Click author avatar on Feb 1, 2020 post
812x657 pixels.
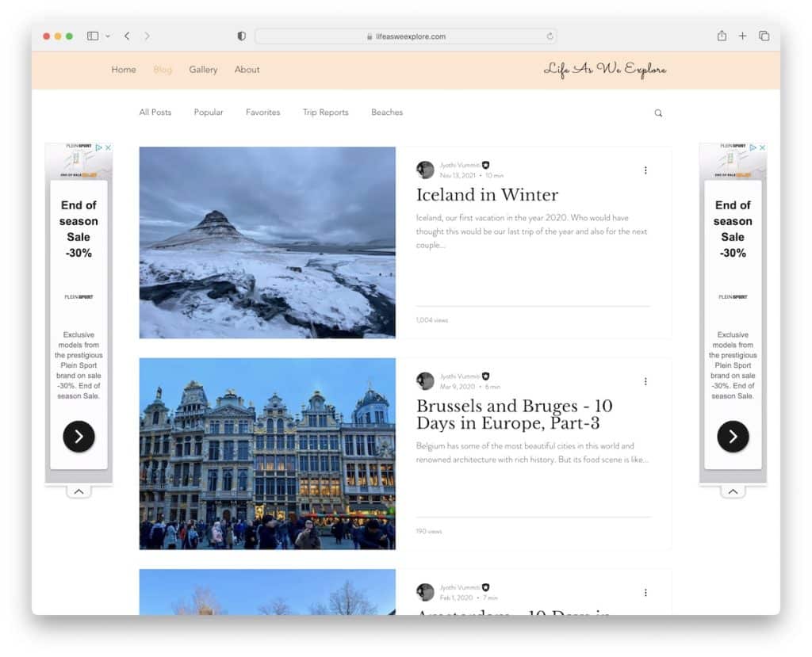(425, 592)
